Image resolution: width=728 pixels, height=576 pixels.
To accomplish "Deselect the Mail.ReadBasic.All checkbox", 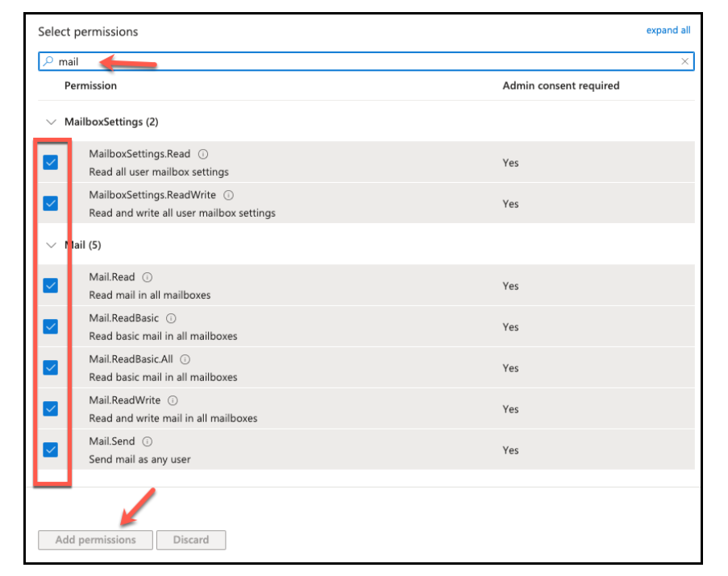I will coord(51,367).
